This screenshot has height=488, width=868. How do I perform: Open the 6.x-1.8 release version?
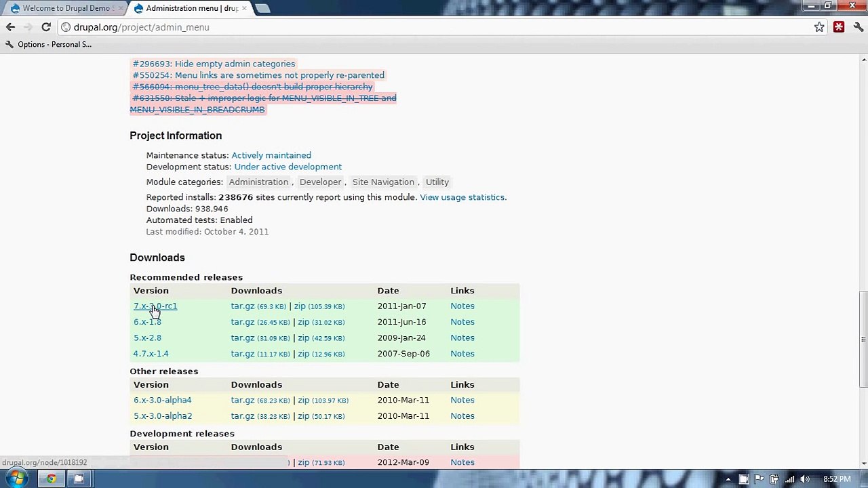click(x=147, y=322)
